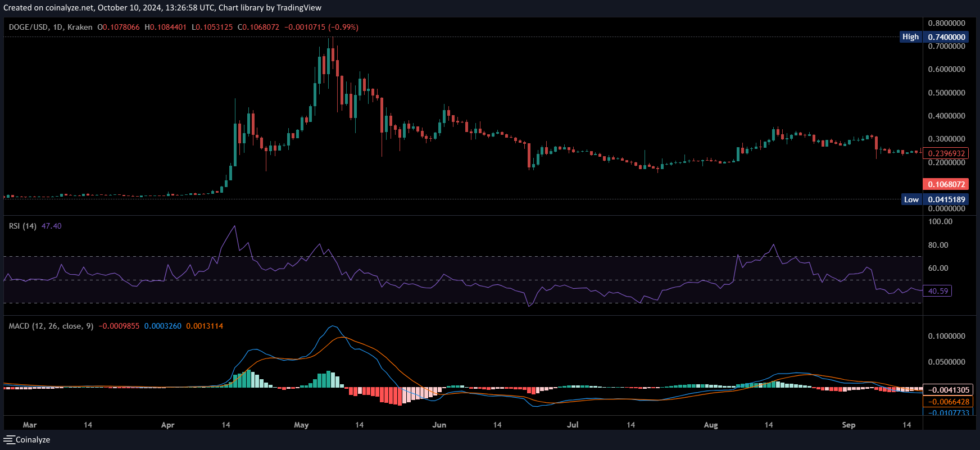Screen dimensions: 980x450
Task: Click the Apr label on time axis
Action: pos(167,425)
